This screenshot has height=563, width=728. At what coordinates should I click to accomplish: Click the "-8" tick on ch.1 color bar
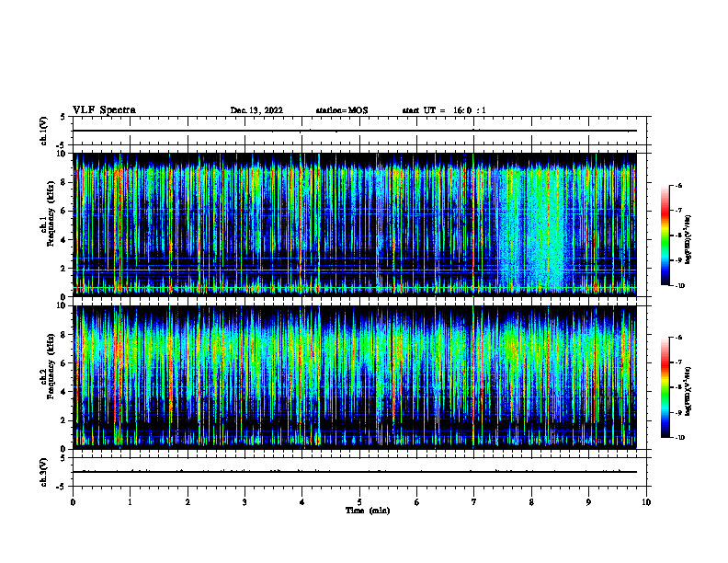click(678, 236)
